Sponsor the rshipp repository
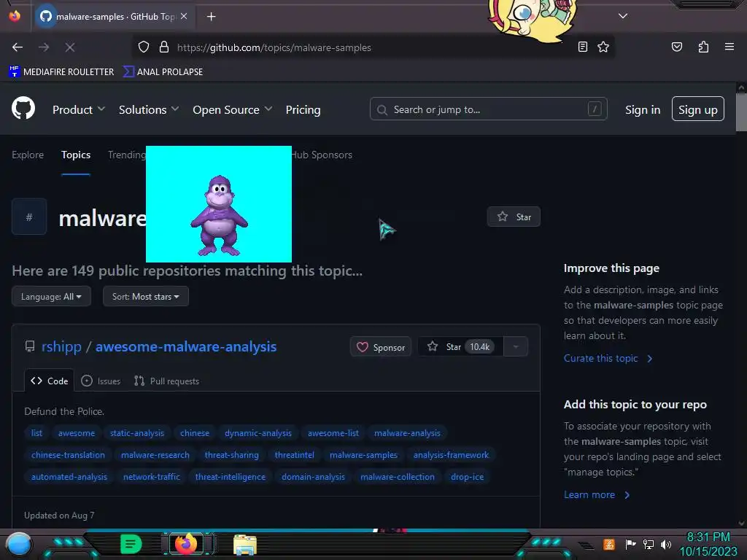Screen dimensions: 747x560 (x=381, y=347)
